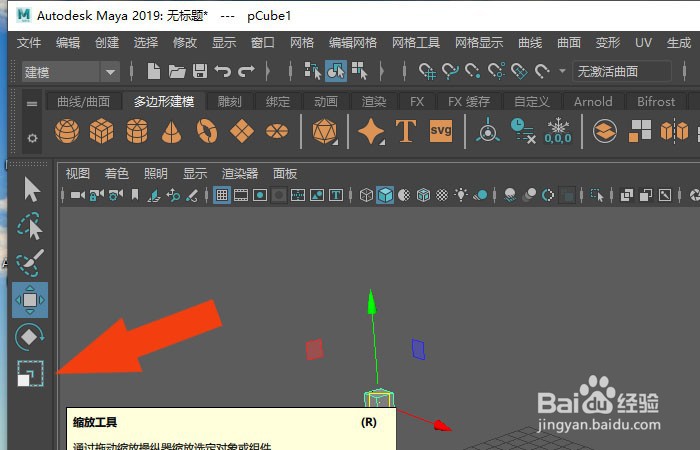The height and width of the screenshot is (450, 700).
Task: Delete history with the clock shelf icon
Action: (523, 131)
